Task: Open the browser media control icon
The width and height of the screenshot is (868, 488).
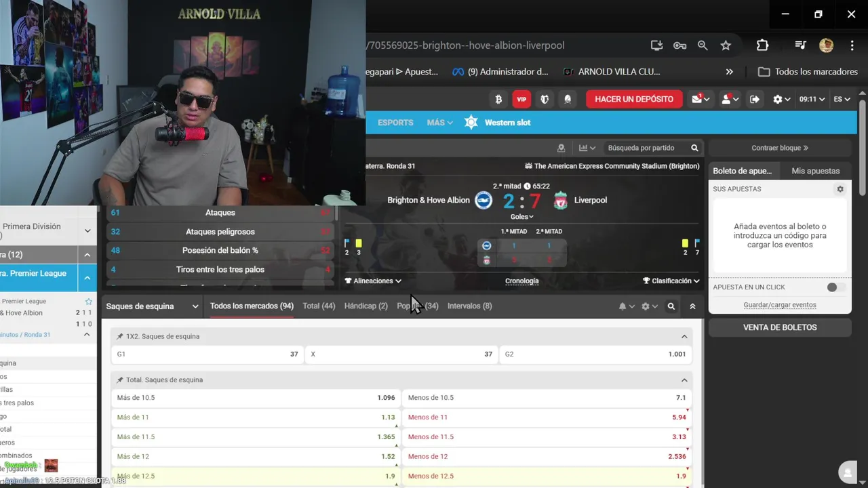Action: tap(800, 45)
